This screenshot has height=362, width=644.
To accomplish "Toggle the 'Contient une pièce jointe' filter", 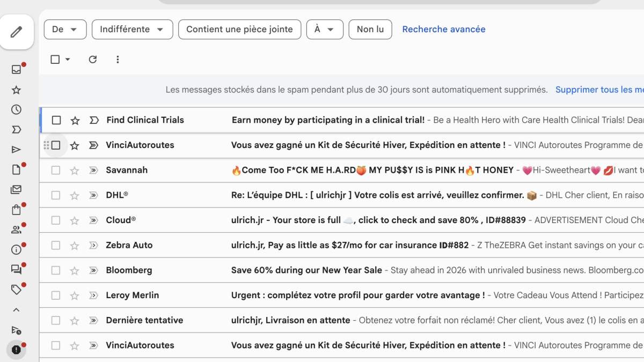I will pyautogui.click(x=239, y=29).
